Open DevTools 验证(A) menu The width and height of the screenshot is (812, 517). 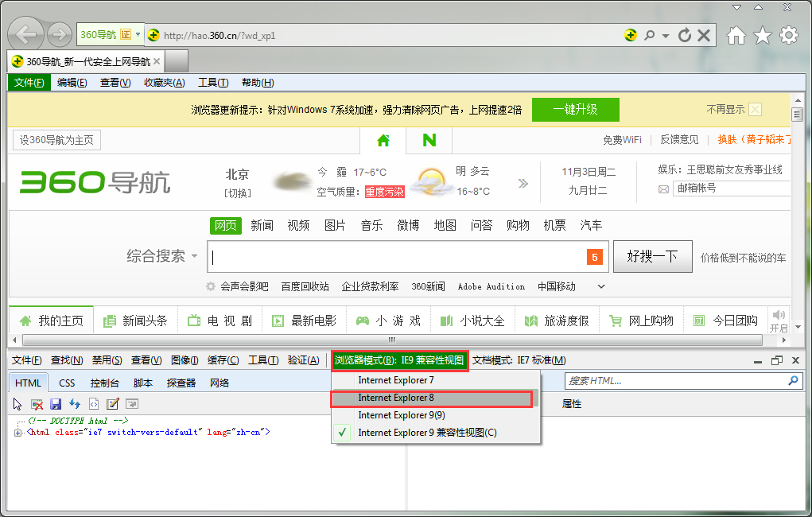[304, 360]
